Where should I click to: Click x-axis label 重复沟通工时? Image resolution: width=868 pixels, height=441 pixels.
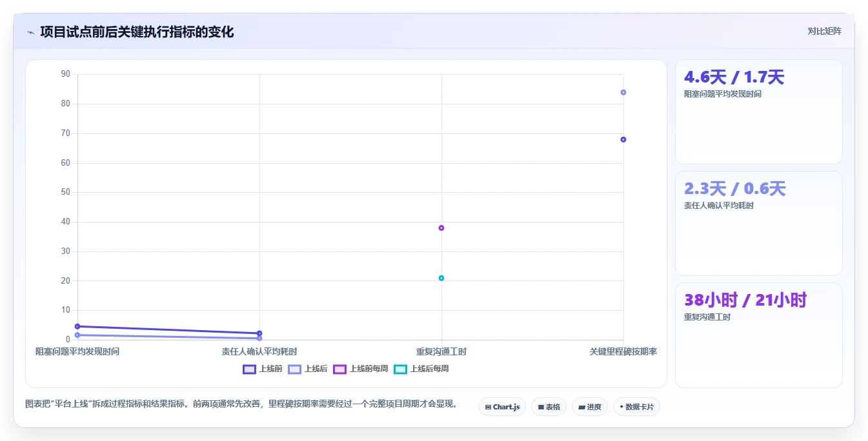[441, 351]
